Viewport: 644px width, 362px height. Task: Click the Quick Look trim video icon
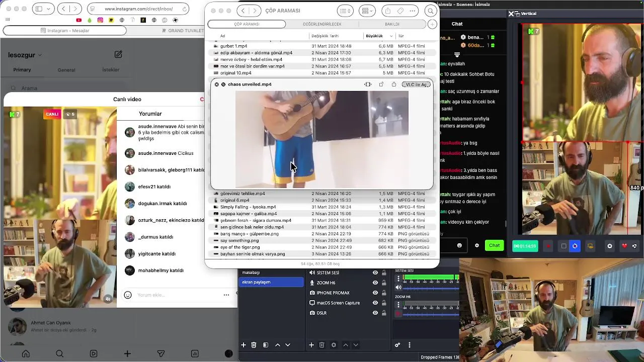click(x=368, y=84)
